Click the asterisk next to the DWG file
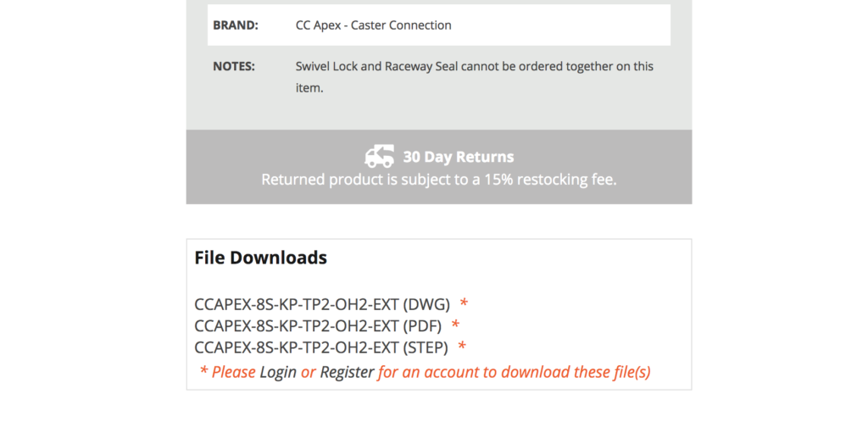Viewport: 868px width, 427px height. (464, 303)
